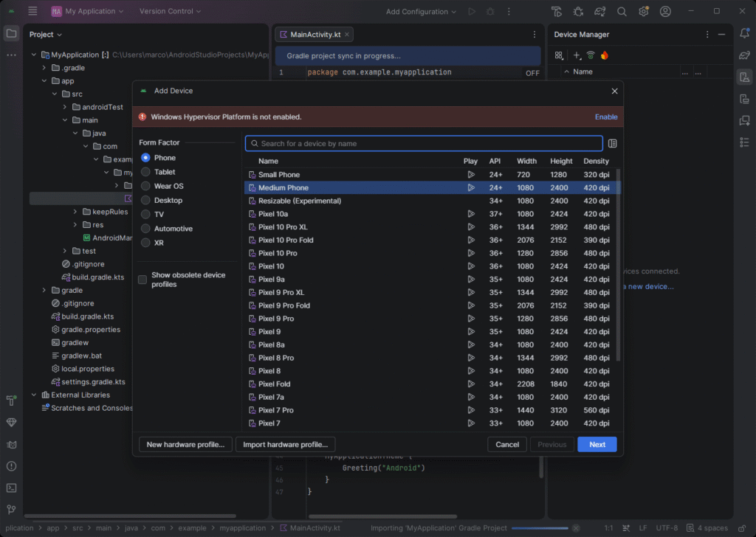
Task: Collapse the MyApplication root tree node
Action: [34, 55]
